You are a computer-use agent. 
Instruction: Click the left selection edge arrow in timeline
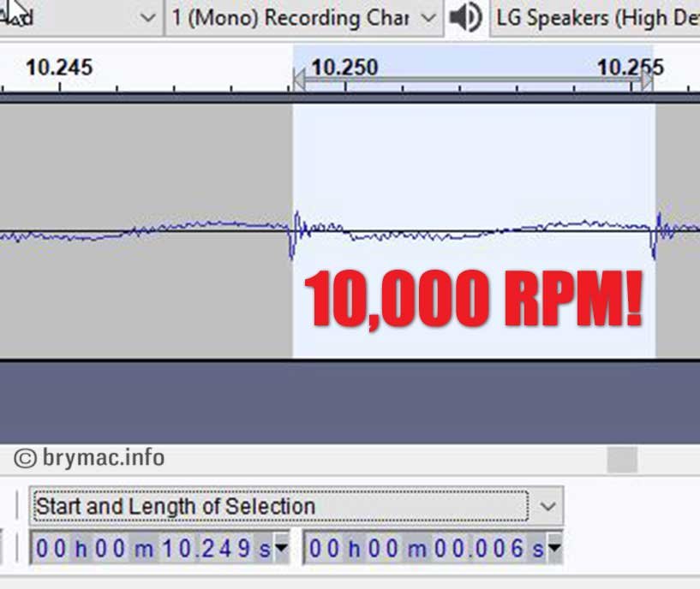pos(298,81)
